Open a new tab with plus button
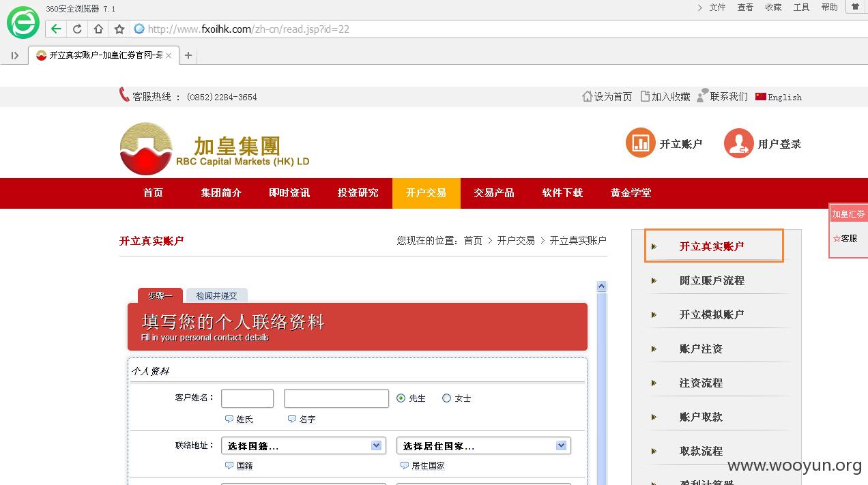 pos(188,55)
